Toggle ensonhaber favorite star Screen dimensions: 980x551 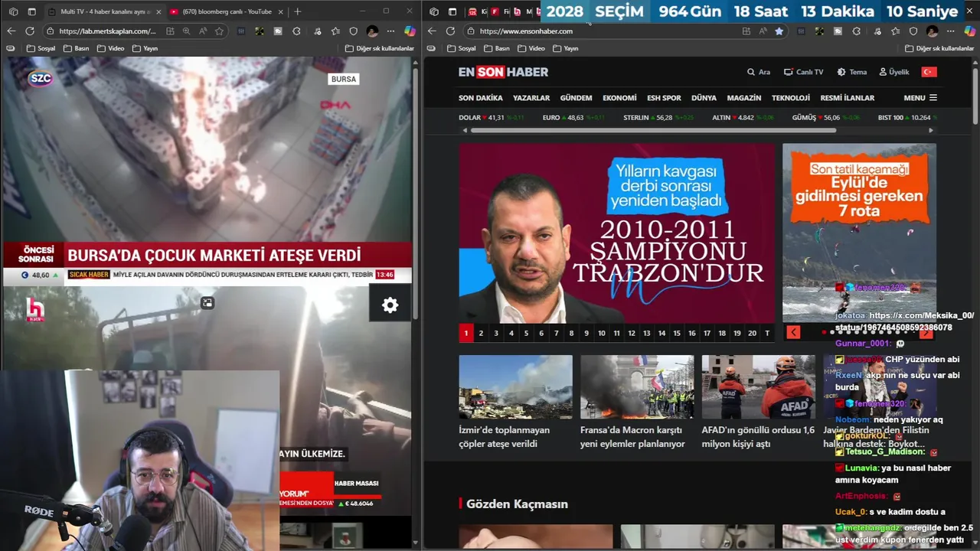(x=779, y=31)
